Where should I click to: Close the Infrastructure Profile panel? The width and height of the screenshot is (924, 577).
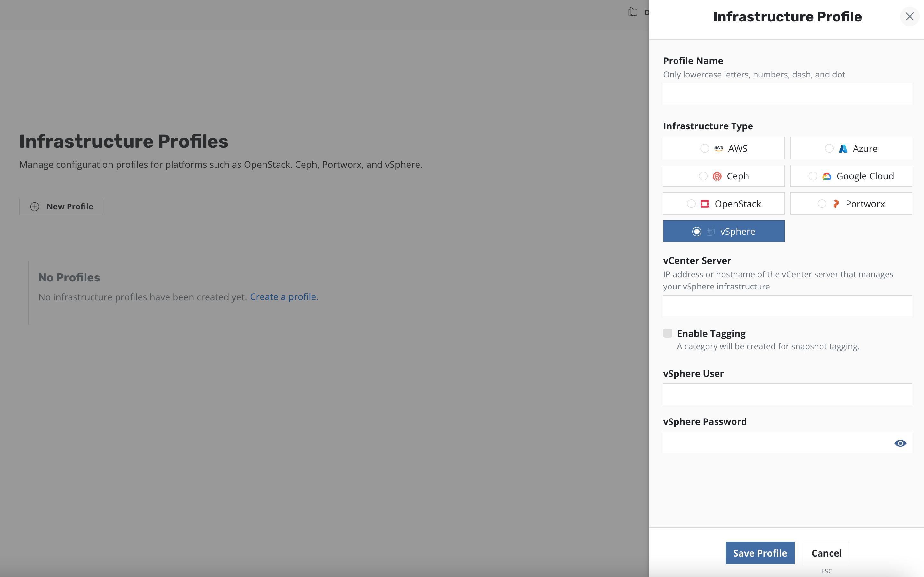(909, 16)
